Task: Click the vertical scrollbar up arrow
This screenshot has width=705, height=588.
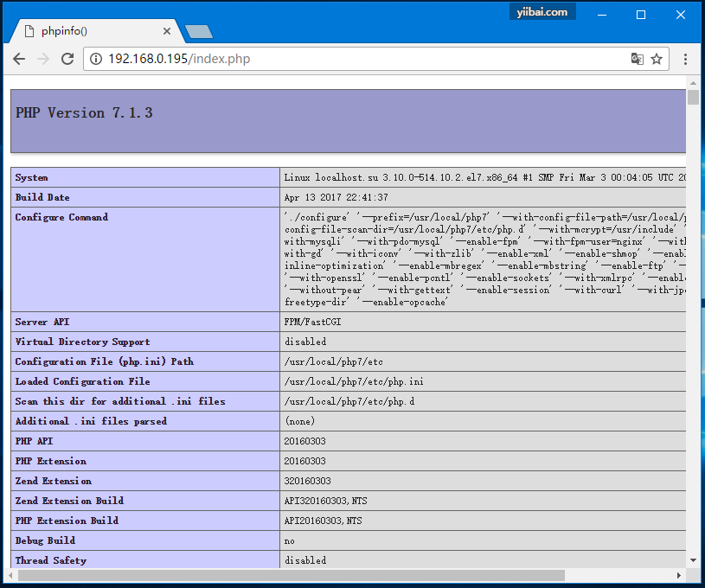Action: (693, 82)
